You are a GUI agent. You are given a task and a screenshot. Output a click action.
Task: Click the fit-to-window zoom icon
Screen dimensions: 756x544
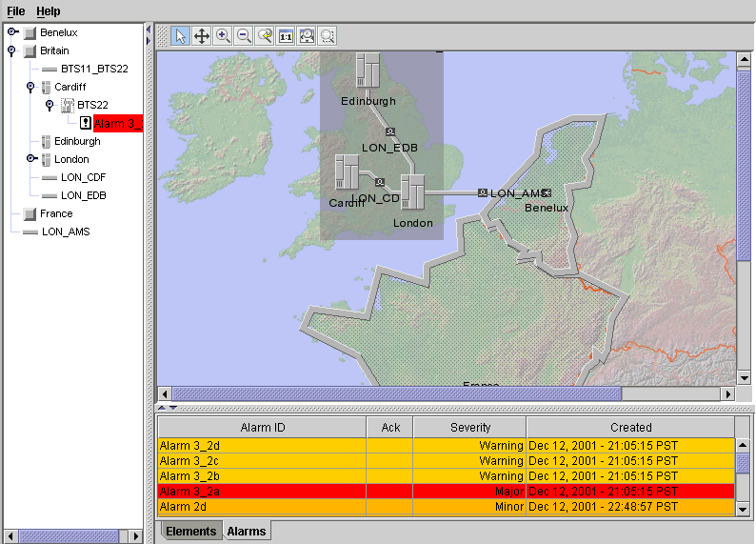pos(307,36)
